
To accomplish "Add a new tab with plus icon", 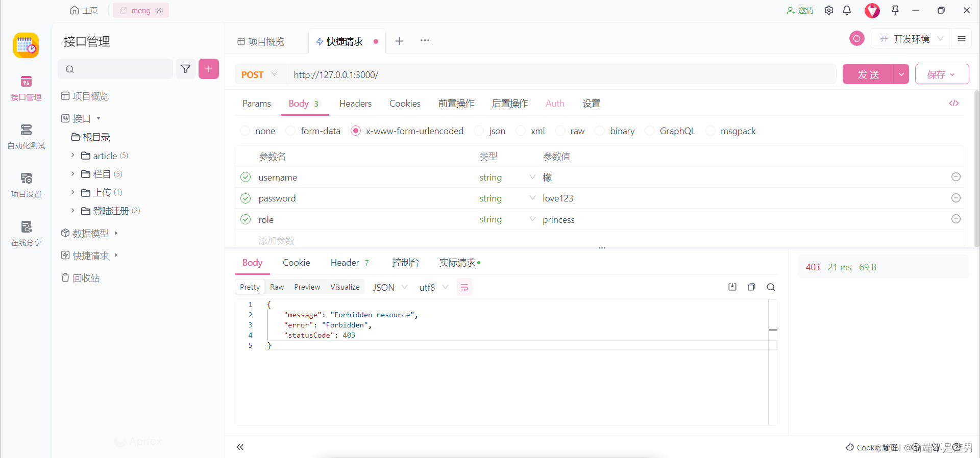I will click(399, 41).
